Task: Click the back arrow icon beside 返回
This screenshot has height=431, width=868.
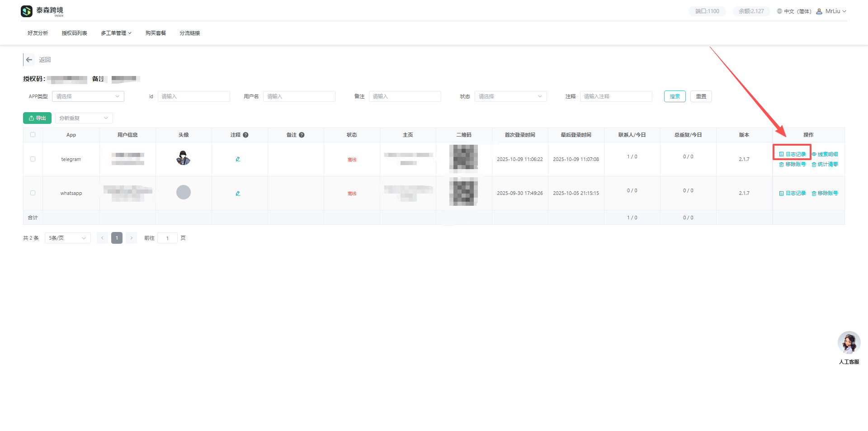Action: 29,60
